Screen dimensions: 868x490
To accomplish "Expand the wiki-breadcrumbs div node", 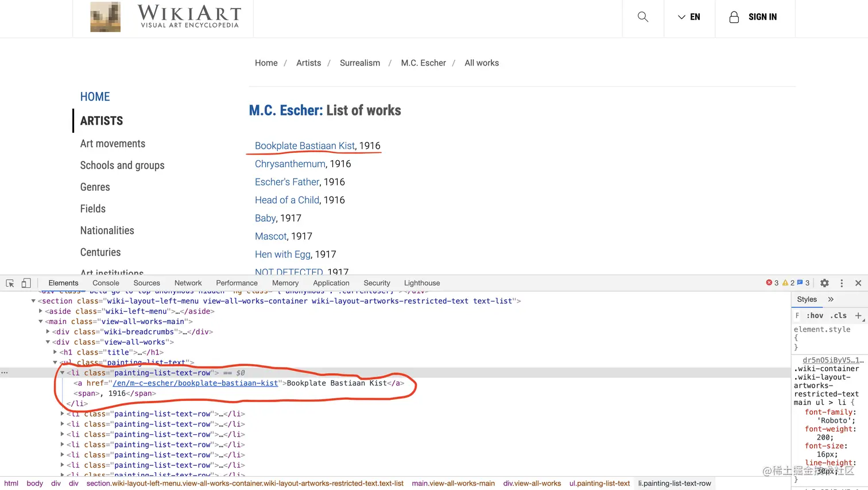I will (48, 331).
